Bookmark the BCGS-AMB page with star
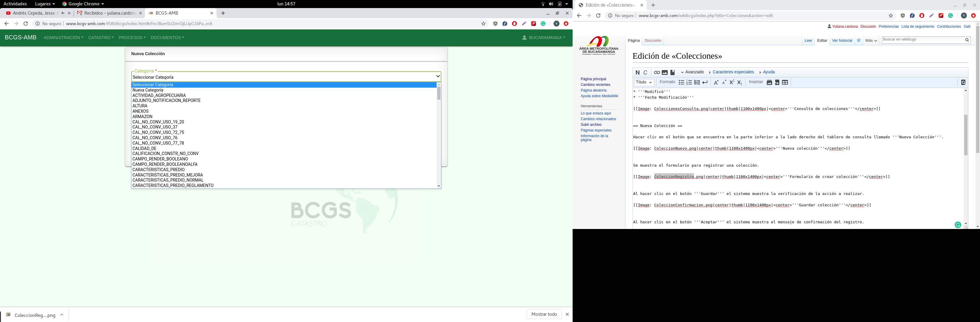980x322 pixels. (x=483, y=24)
